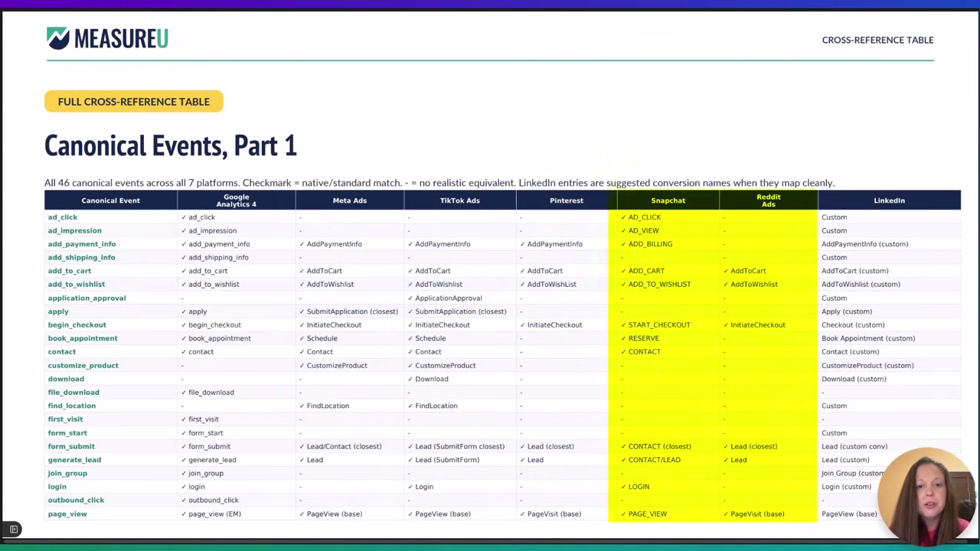Open the presenter webcam thumbnail

[928, 496]
